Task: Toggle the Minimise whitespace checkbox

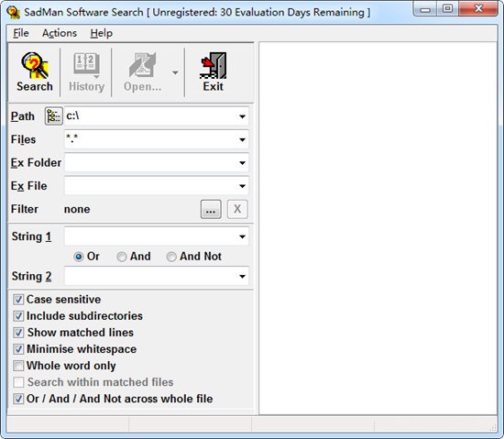Action: click(18, 349)
